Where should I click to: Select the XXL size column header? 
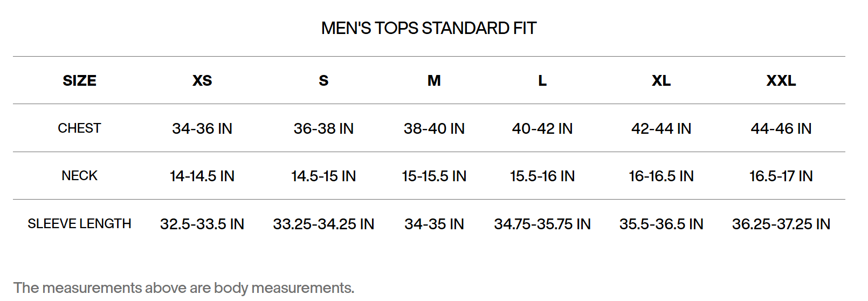pos(781,81)
